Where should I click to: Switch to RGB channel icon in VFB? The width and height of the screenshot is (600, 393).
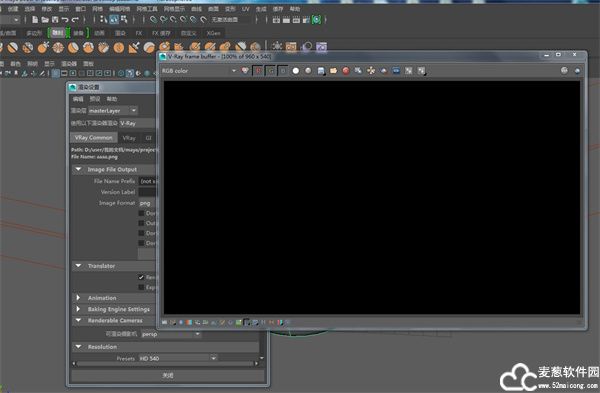pos(245,70)
